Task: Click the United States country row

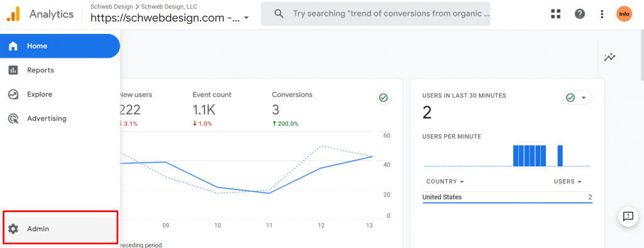Action: click(508, 197)
